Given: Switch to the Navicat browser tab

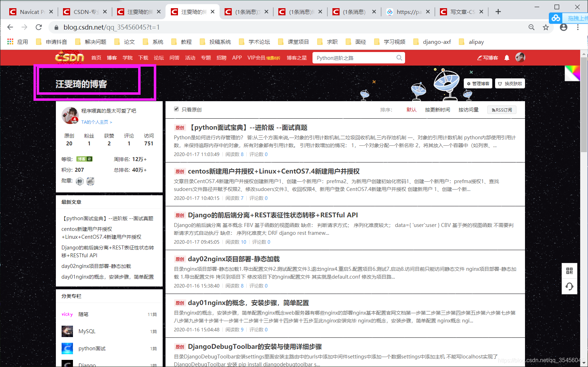Looking at the screenshot, I should click(31, 12).
